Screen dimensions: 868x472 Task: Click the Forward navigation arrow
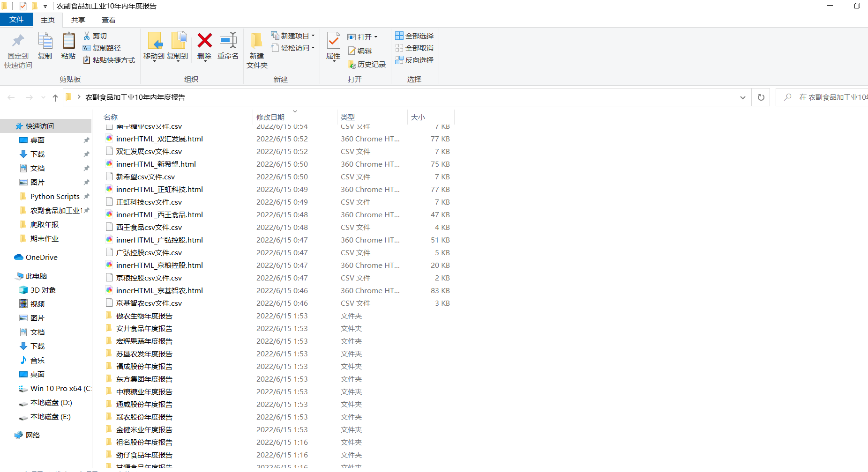[29, 97]
